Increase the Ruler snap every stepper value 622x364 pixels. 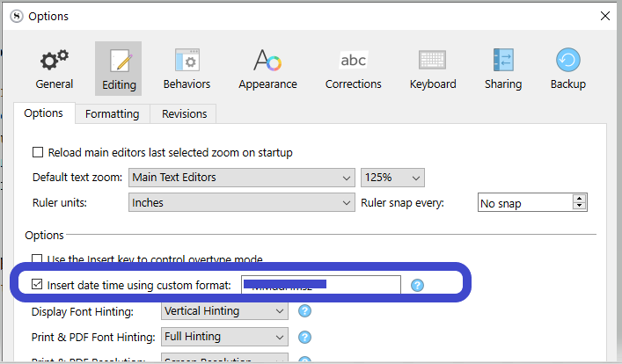click(x=579, y=199)
